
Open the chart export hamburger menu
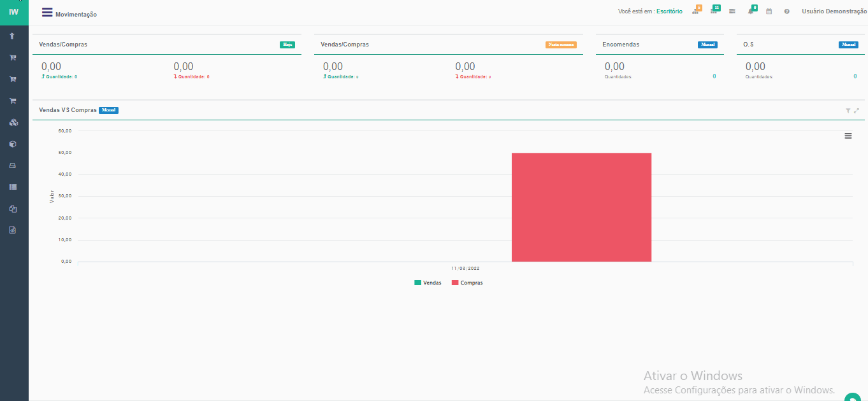click(x=848, y=136)
